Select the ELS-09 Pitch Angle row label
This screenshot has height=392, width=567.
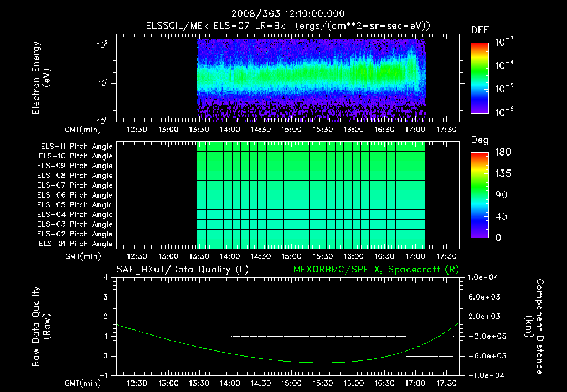point(75,166)
